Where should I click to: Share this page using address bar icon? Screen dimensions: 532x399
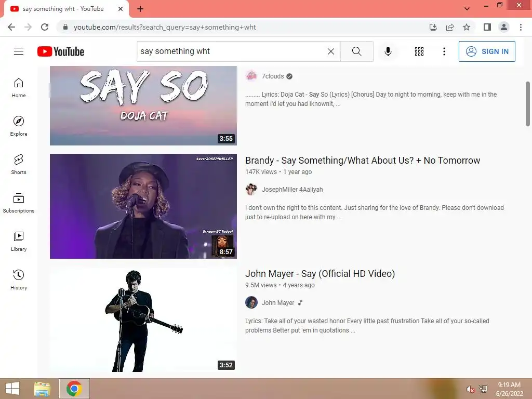[450, 27]
